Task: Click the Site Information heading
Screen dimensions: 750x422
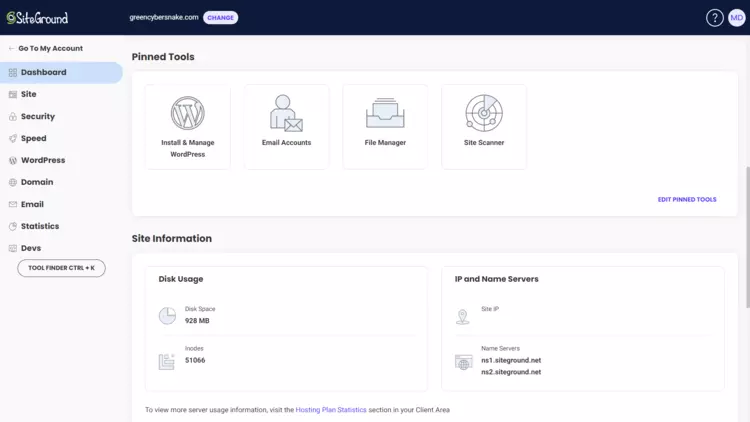Action: pos(172,238)
